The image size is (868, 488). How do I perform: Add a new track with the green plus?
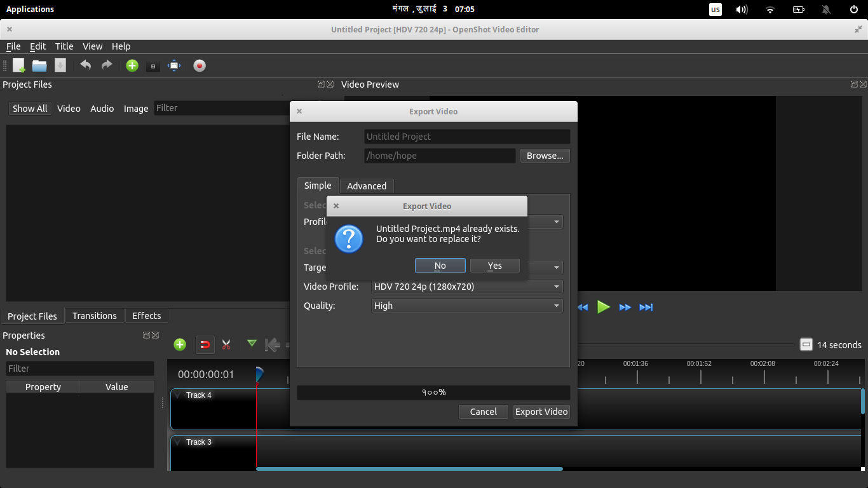tap(180, 344)
